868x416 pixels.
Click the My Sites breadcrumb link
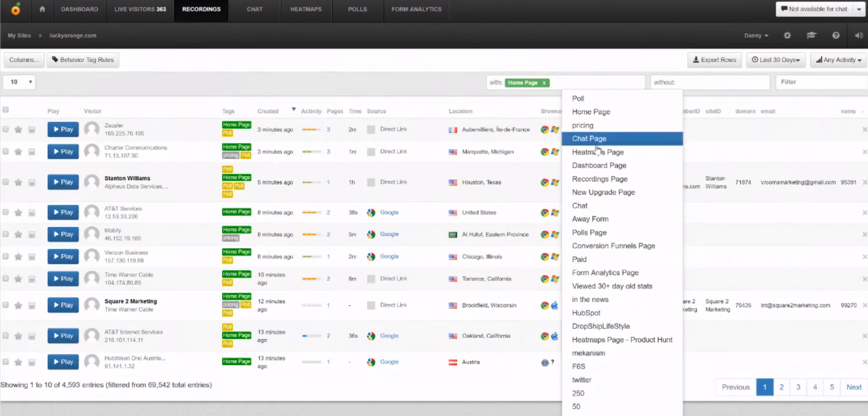point(19,35)
